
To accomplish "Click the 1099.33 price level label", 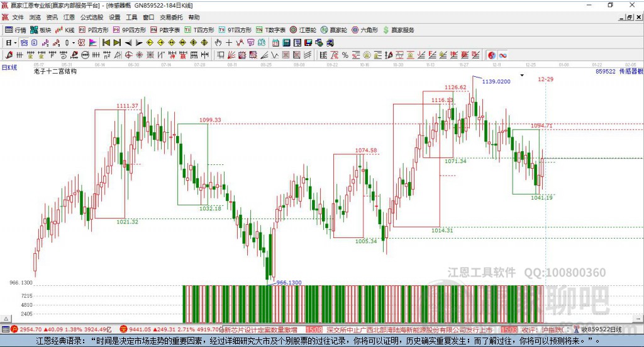I will coord(210,120).
